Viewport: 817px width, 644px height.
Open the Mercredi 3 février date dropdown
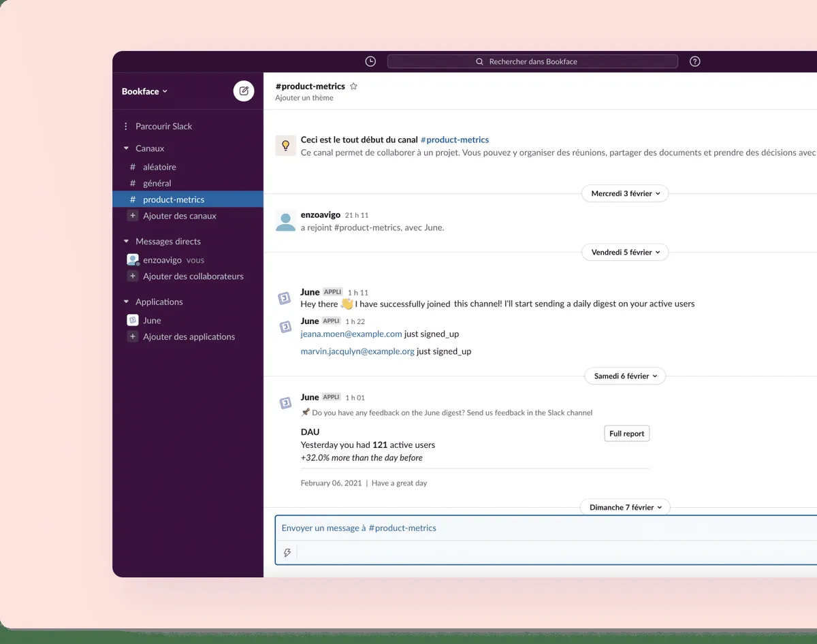click(x=625, y=193)
